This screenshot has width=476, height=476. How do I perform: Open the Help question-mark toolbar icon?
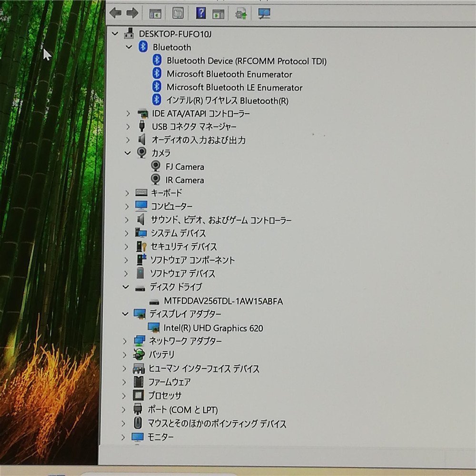coord(201,13)
